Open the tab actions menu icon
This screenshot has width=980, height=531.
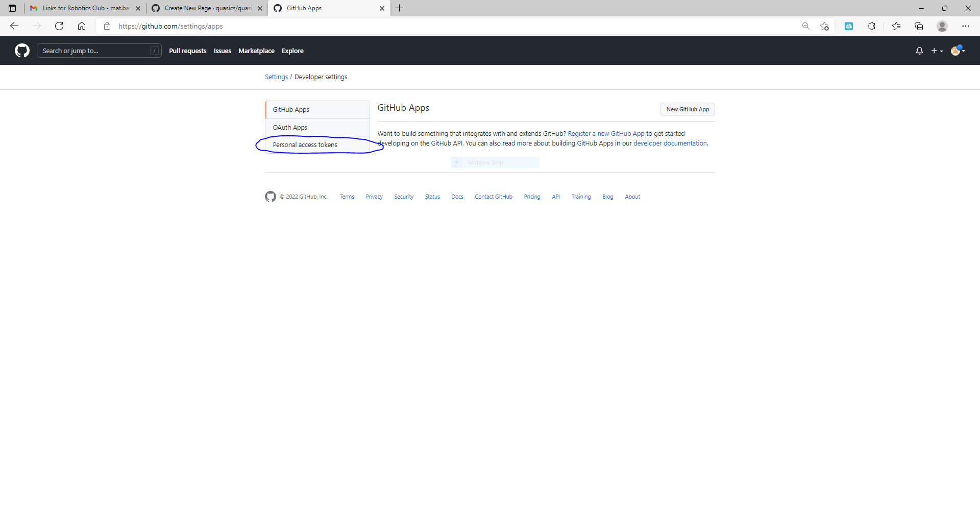[12, 8]
